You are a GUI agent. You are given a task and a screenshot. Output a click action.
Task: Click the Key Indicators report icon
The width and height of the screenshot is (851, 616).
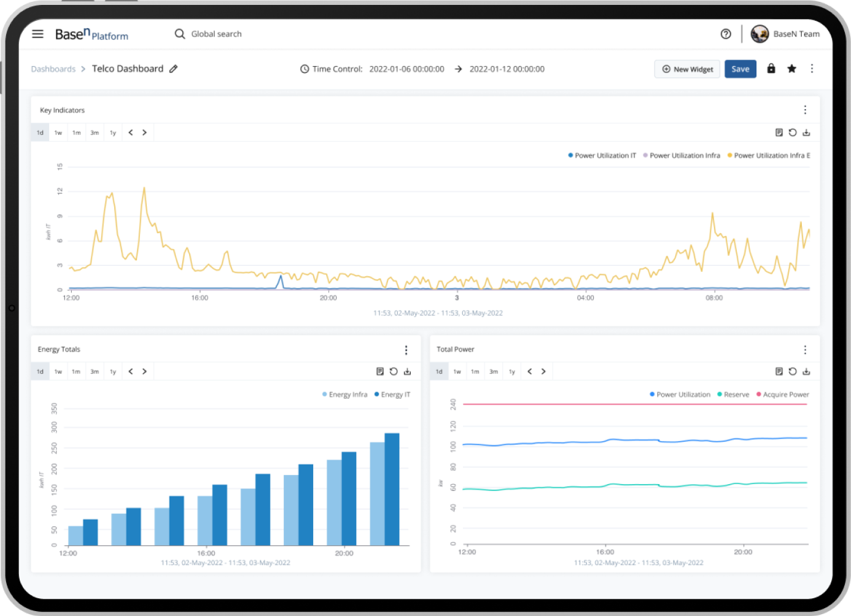[779, 133]
